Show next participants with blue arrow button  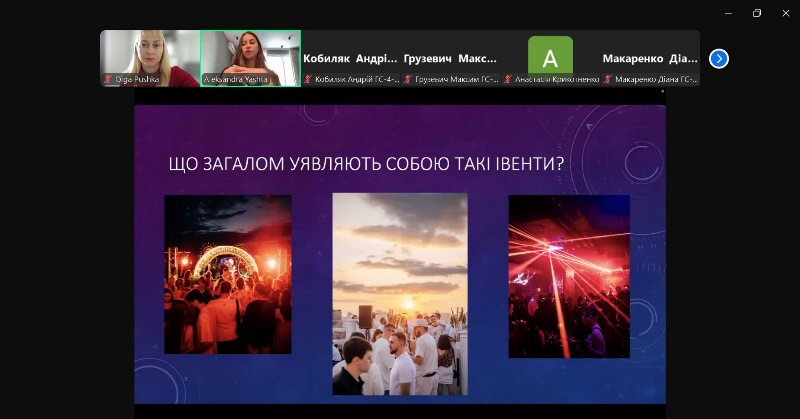[718, 59]
